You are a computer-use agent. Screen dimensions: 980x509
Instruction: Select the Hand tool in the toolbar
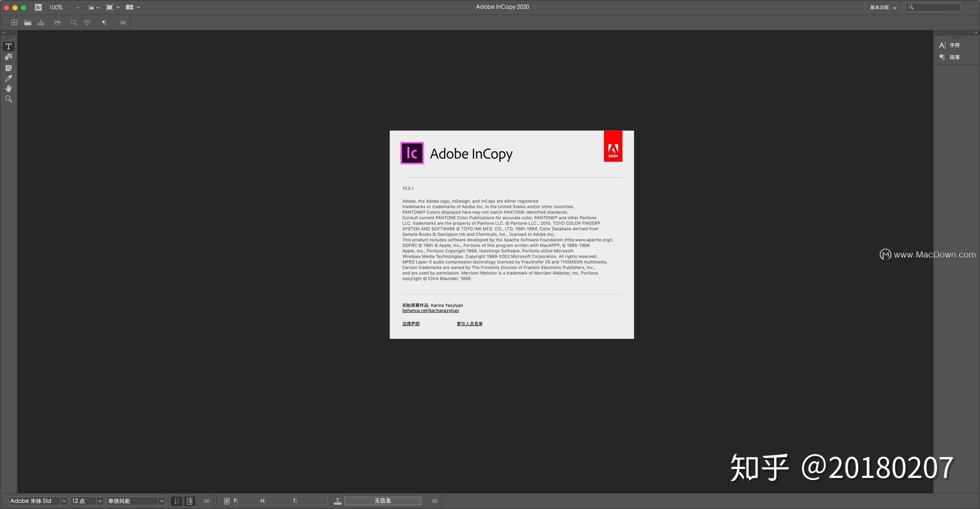9,89
